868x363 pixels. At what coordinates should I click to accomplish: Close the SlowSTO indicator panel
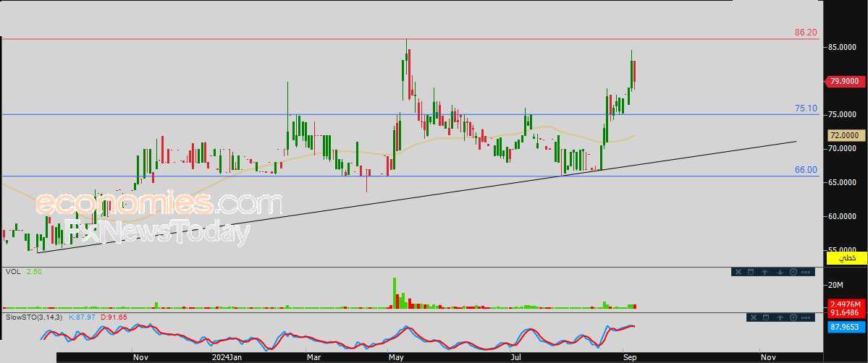(x=752, y=317)
